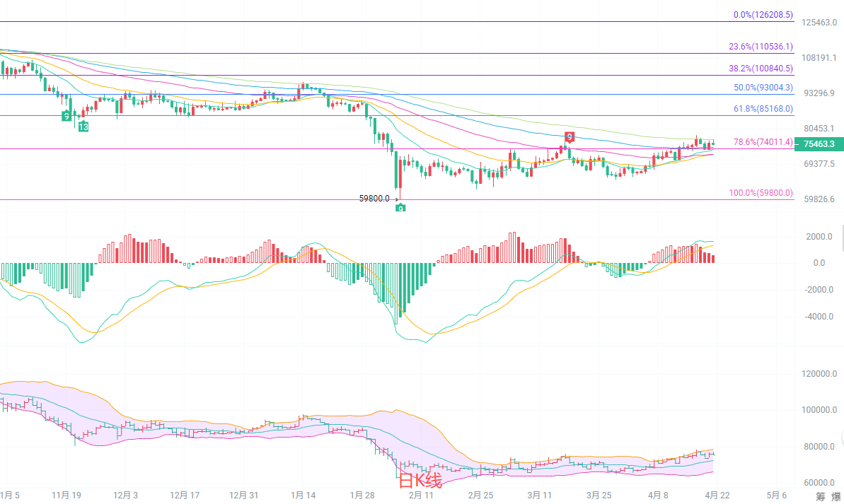Click the green 13 sequence marker

click(83, 127)
